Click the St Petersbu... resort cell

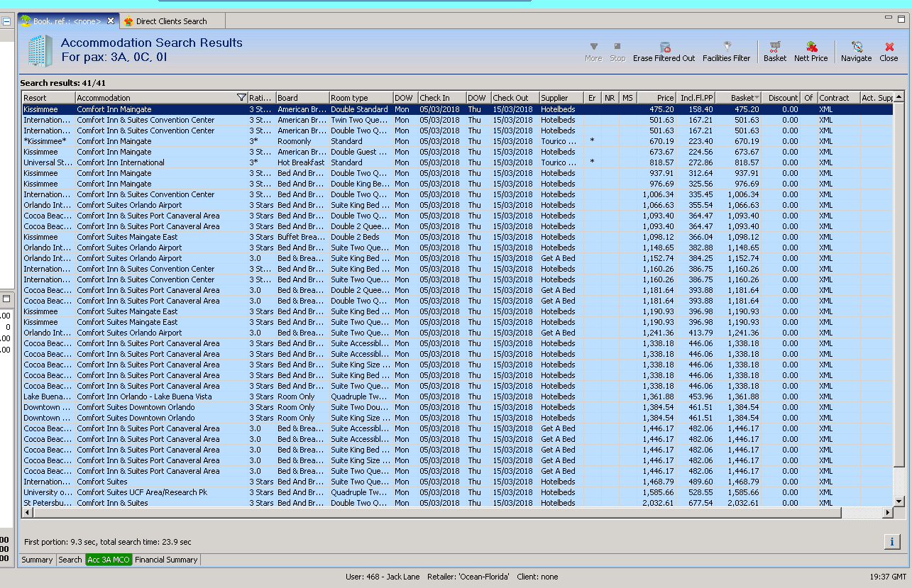point(48,503)
